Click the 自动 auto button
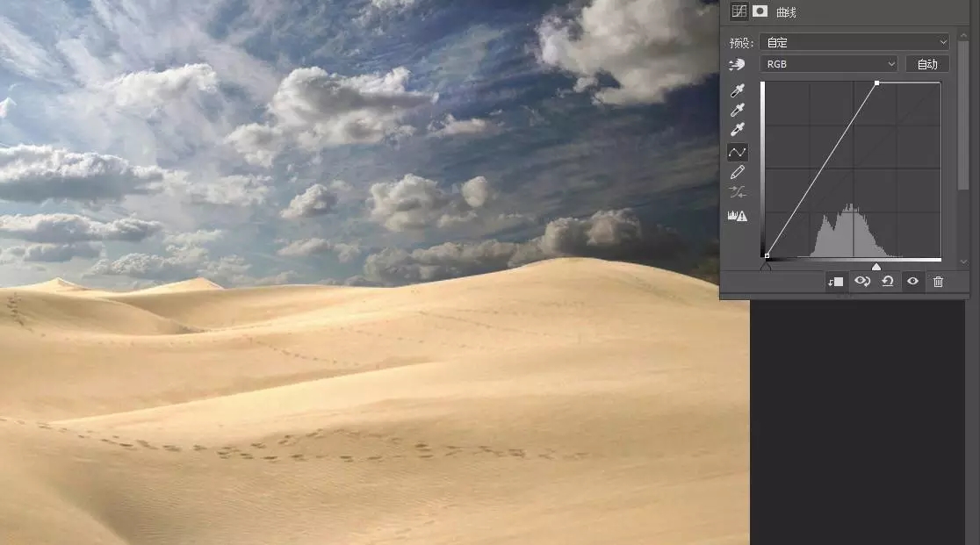This screenshot has width=980, height=545. [927, 64]
